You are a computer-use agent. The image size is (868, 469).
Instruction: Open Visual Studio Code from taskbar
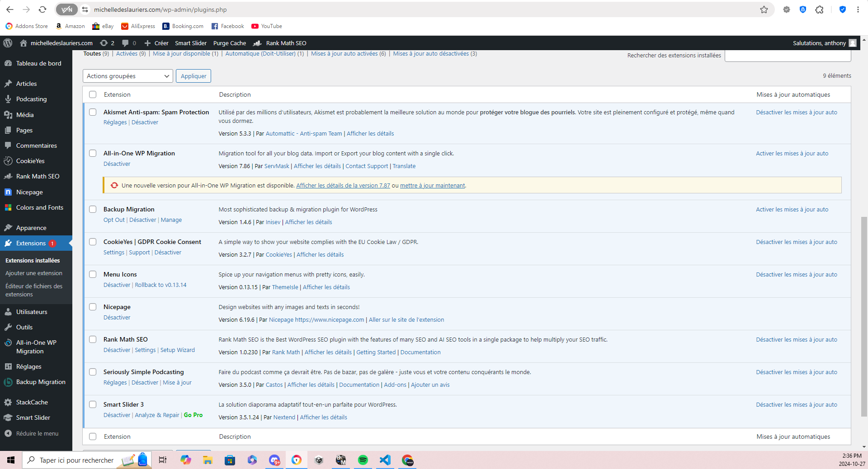[x=385, y=460]
